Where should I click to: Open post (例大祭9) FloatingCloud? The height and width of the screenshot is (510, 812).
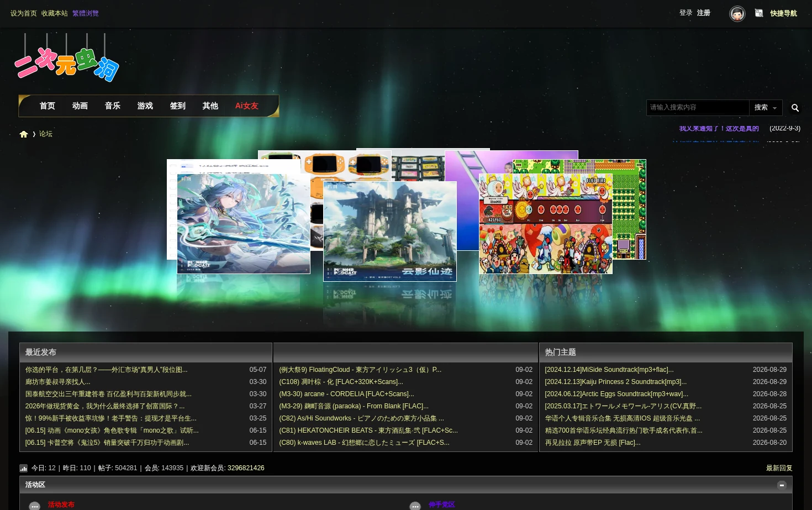(x=360, y=370)
